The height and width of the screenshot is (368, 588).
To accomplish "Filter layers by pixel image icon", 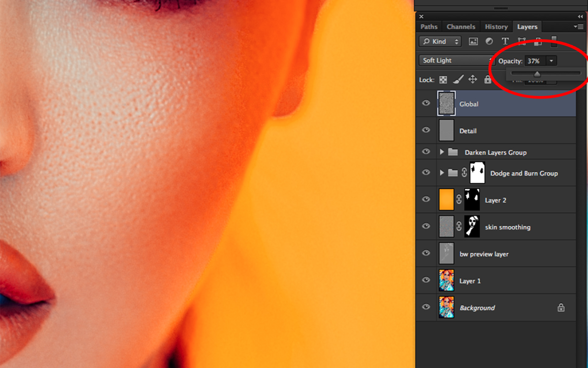I will point(473,41).
